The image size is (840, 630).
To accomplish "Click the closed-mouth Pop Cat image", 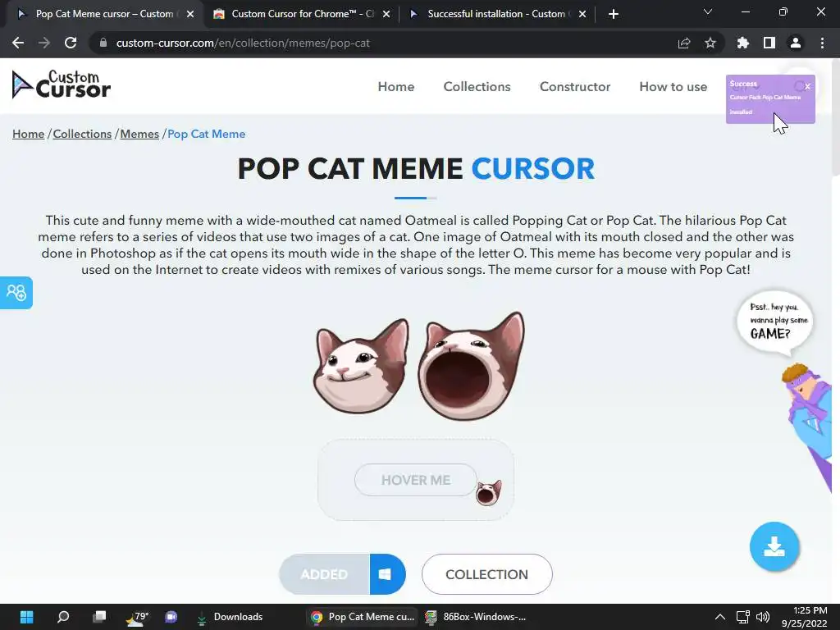I will click(x=361, y=366).
